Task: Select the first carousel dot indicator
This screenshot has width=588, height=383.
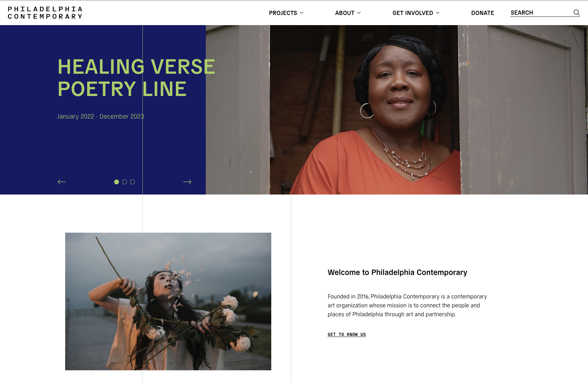Action: [x=116, y=182]
